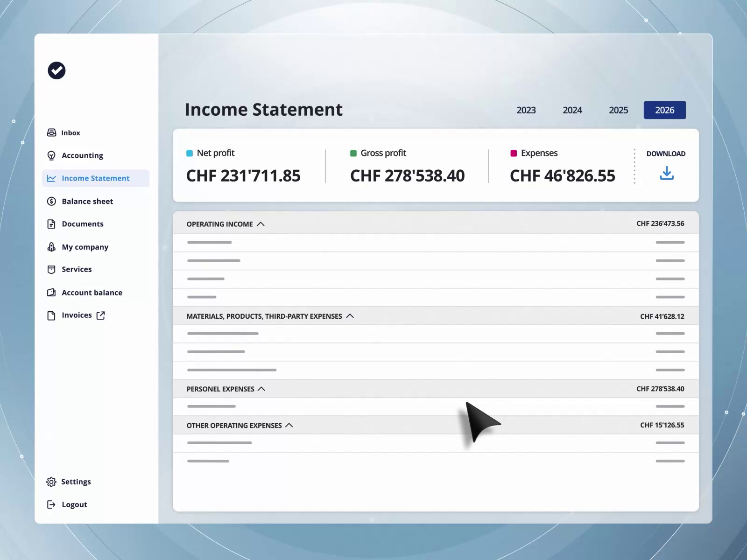
Task: Open Inbox from the sidebar
Action: pos(70,133)
